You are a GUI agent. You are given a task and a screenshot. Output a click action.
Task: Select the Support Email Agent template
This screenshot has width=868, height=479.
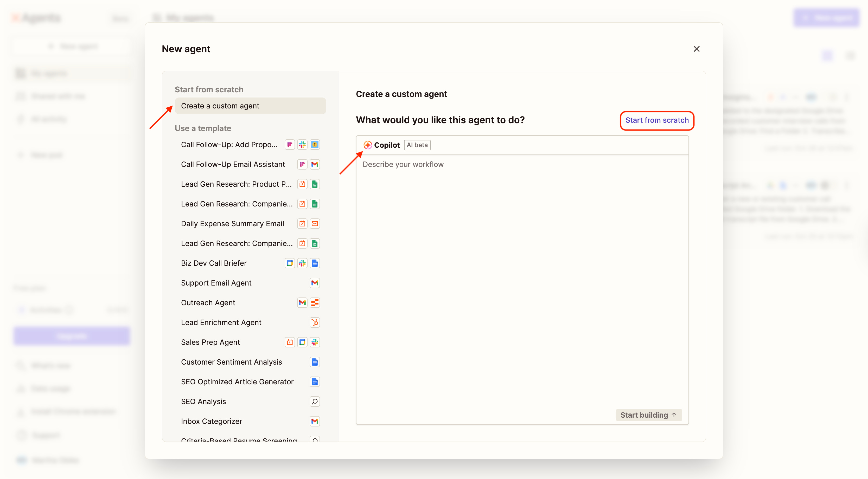click(x=250, y=283)
